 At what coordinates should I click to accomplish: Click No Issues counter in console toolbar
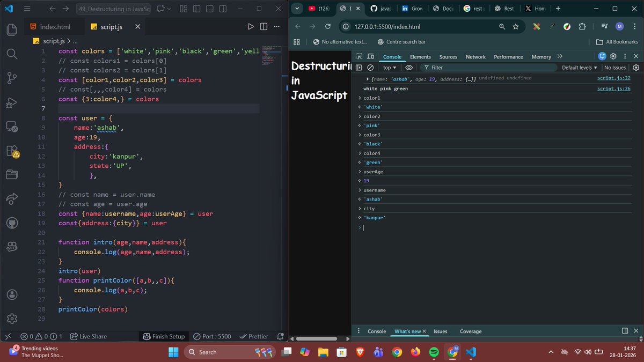[x=615, y=68]
